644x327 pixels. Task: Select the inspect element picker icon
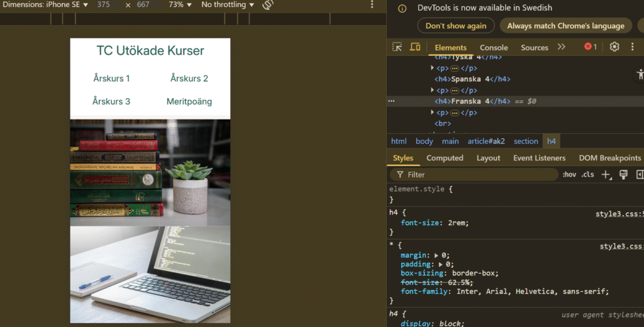point(397,47)
